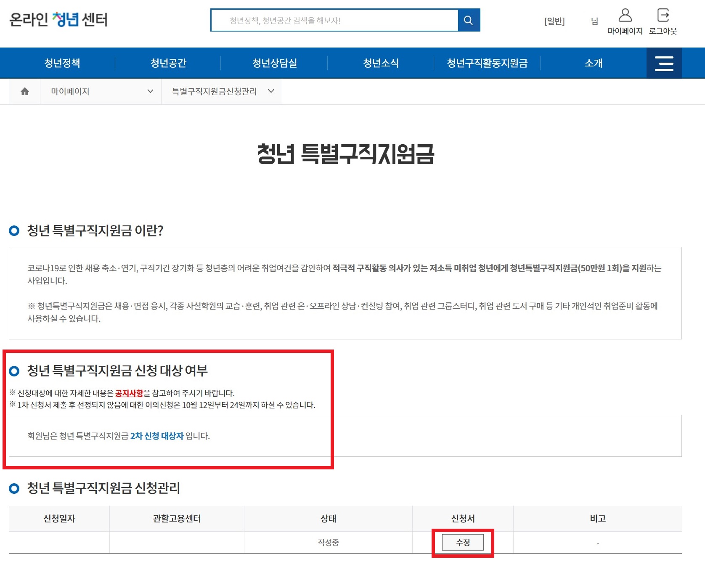Click the 청년 특별구직지원금 신청 대상 여부 heading

coord(117,371)
